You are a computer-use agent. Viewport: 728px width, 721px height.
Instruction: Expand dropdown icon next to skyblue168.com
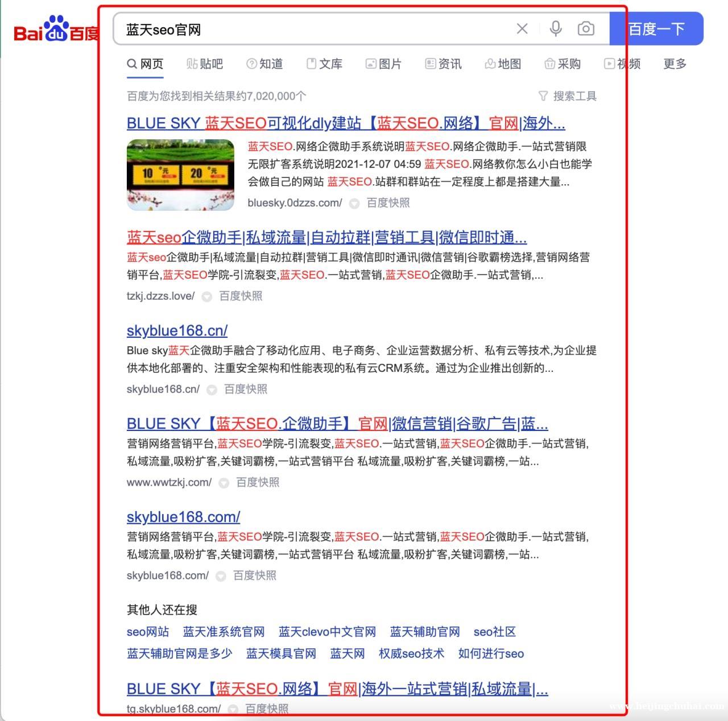pyautogui.click(x=221, y=576)
